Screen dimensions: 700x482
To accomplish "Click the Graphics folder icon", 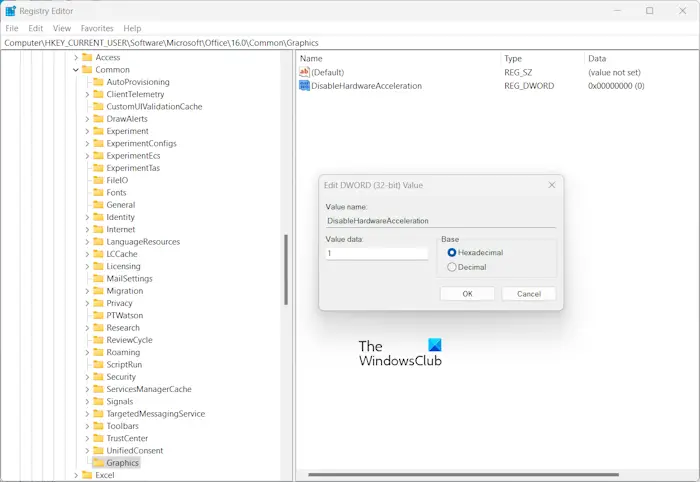I will (x=98, y=463).
